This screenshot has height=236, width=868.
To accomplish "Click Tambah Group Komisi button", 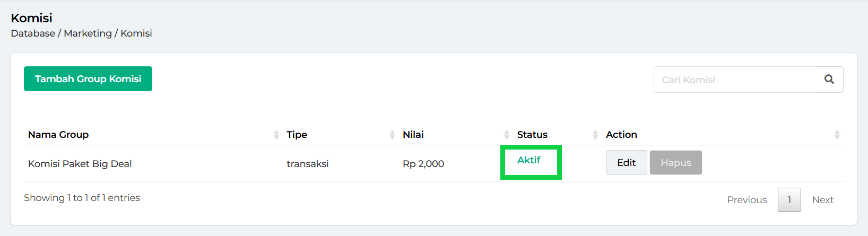I will 88,78.
